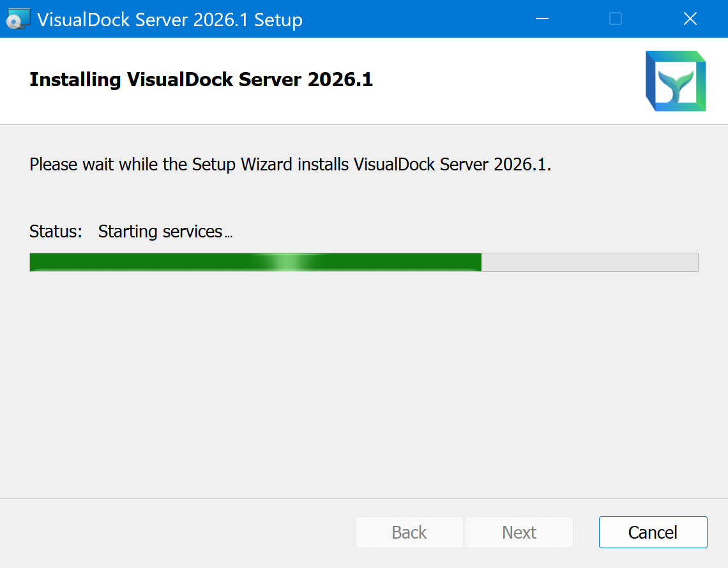Screen dimensions: 728x568
Task: Click the installer disc icon in title bar
Action: 18,19
